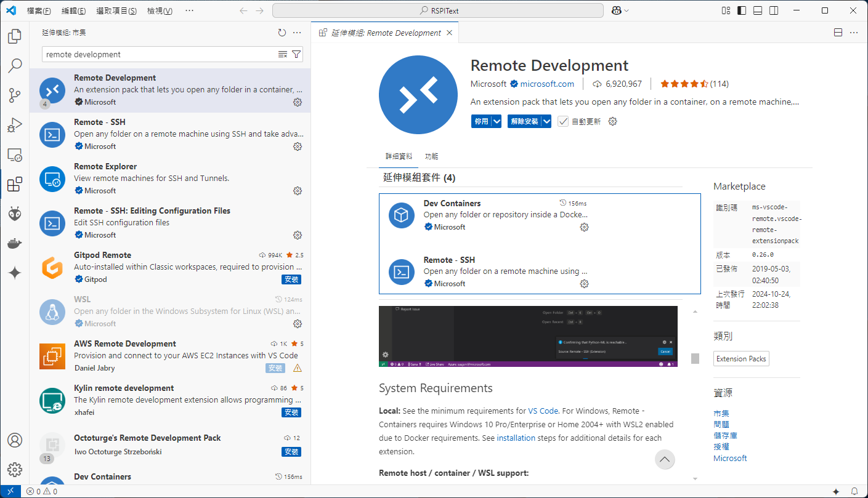Screen dimensions: 868x498
Task: Open Remote Explorer in activity bar
Action: click(x=15, y=155)
